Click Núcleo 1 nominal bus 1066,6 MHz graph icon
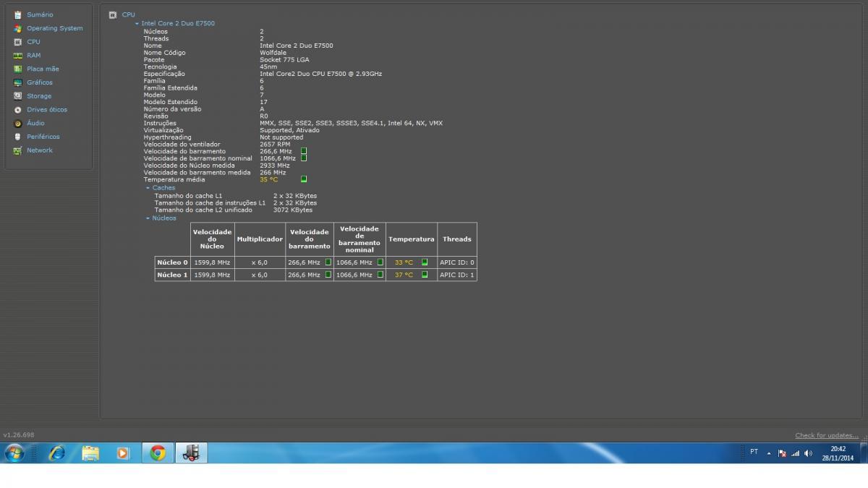 click(x=380, y=275)
